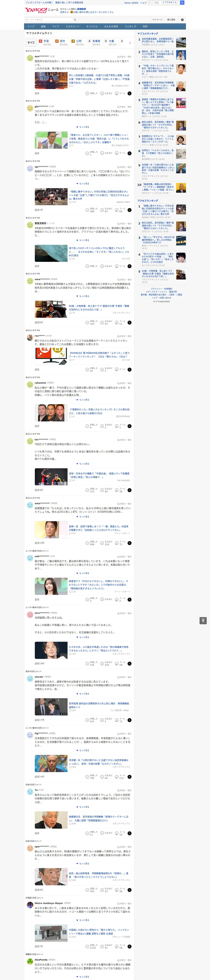Open the エキスパート navigation tab

pos(72,27)
